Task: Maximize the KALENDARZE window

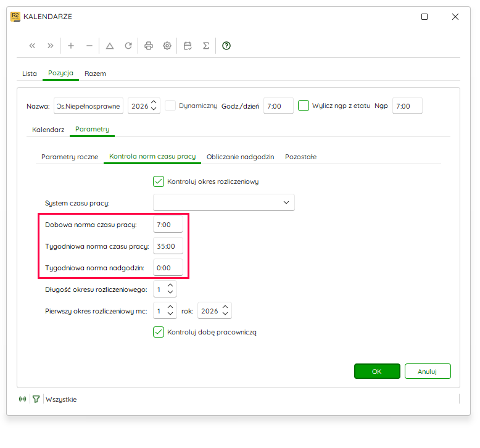Action: 424,17
